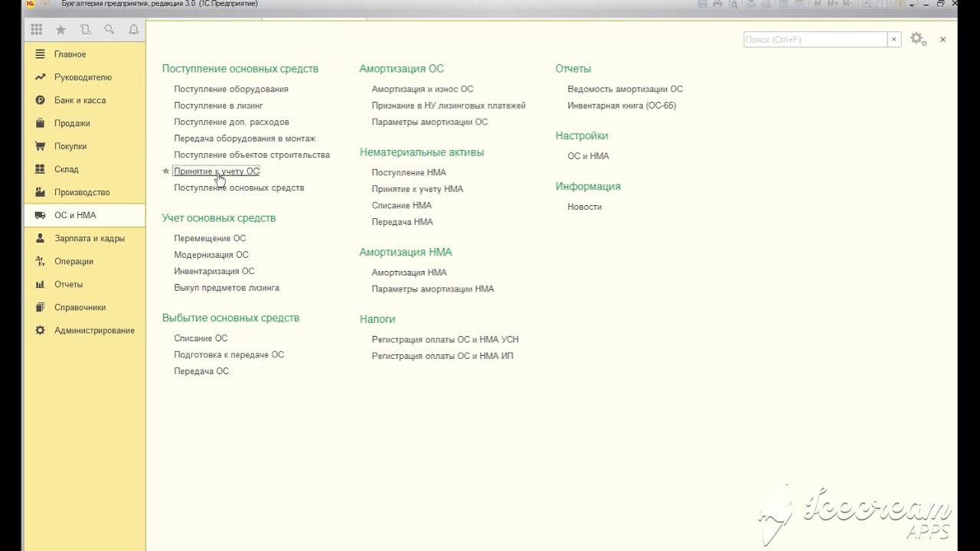Open the Администрирование section
This screenshot has width=980, height=551.
tap(84, 330)
